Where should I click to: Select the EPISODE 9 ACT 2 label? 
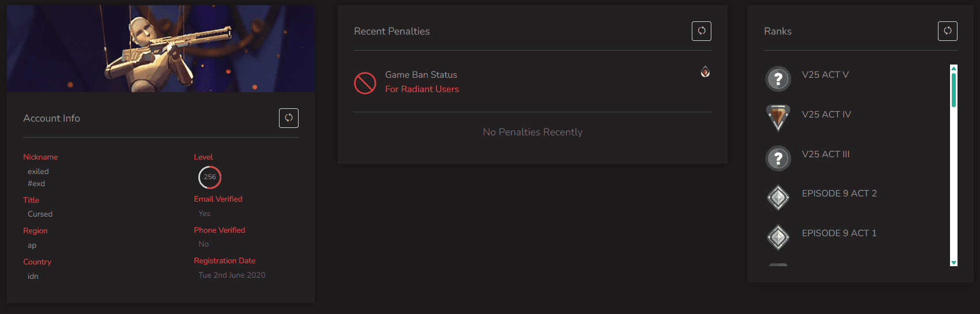pos(839,194)
